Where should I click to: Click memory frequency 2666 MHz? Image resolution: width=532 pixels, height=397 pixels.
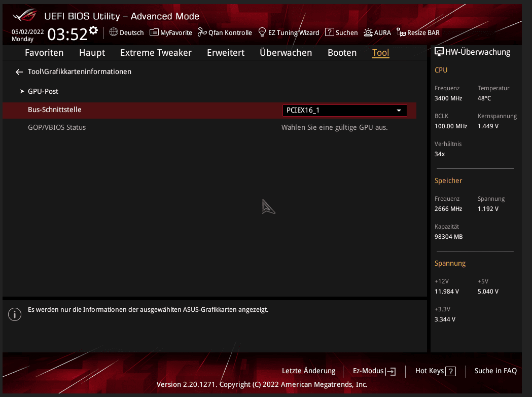tap(448, 209)
